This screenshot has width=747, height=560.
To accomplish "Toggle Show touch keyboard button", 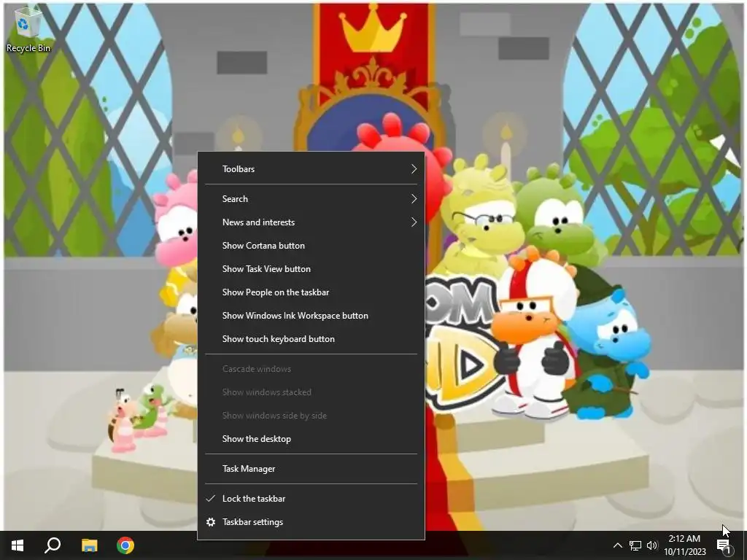I will click(311, 339).
